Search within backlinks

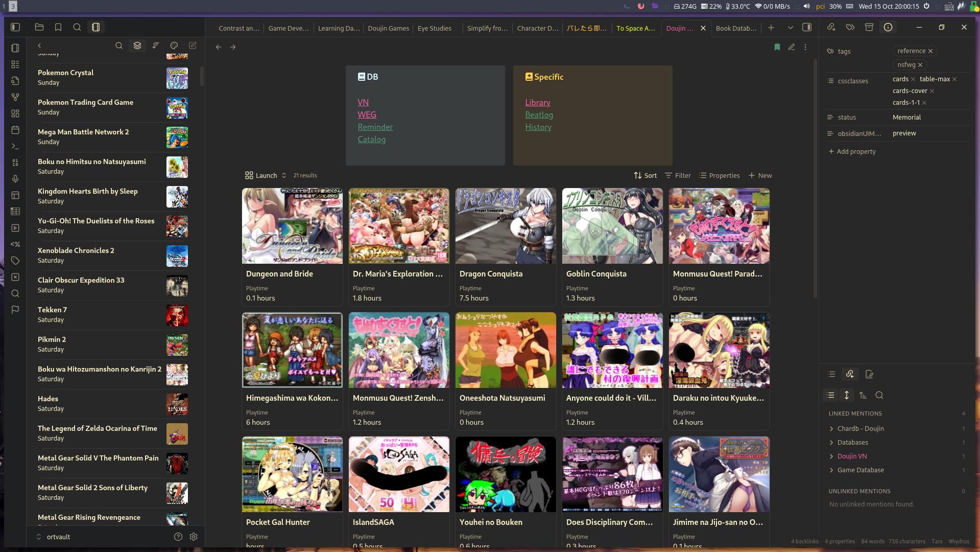(x=879, y=395)
